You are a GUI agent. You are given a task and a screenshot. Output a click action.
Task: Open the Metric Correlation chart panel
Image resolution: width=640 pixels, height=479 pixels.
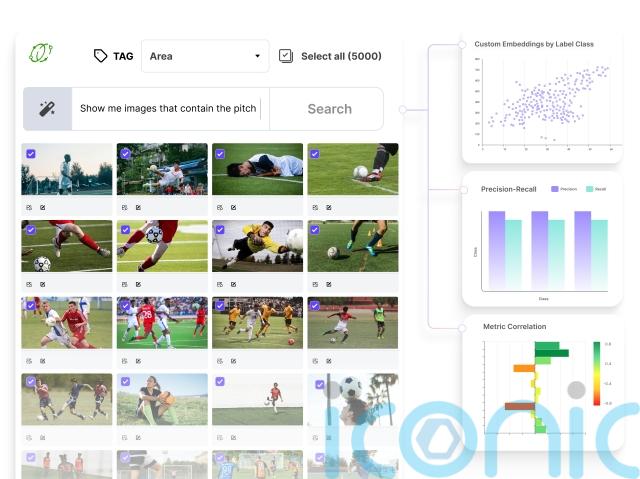click(542, 383)
